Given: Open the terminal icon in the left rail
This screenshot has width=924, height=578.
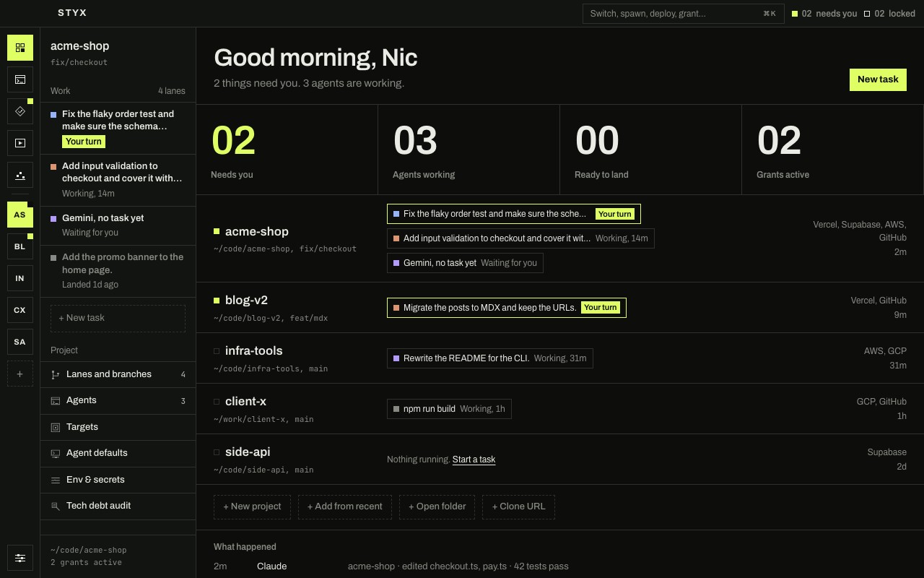Looking at the screenshot, I should coord(20,79).
